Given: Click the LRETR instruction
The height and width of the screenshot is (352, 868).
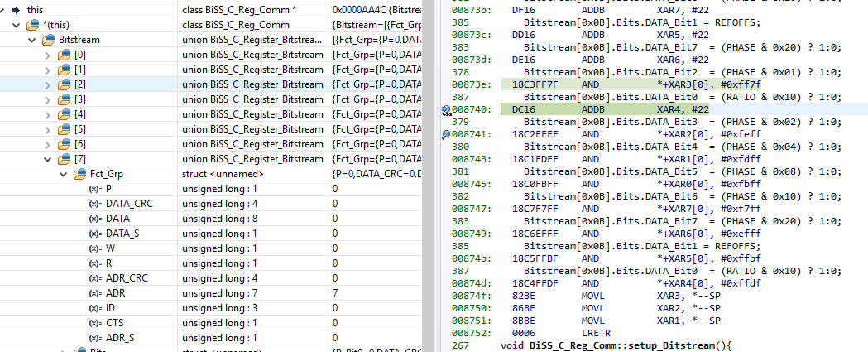Looking at the screenshot, I should pos(595,333).
